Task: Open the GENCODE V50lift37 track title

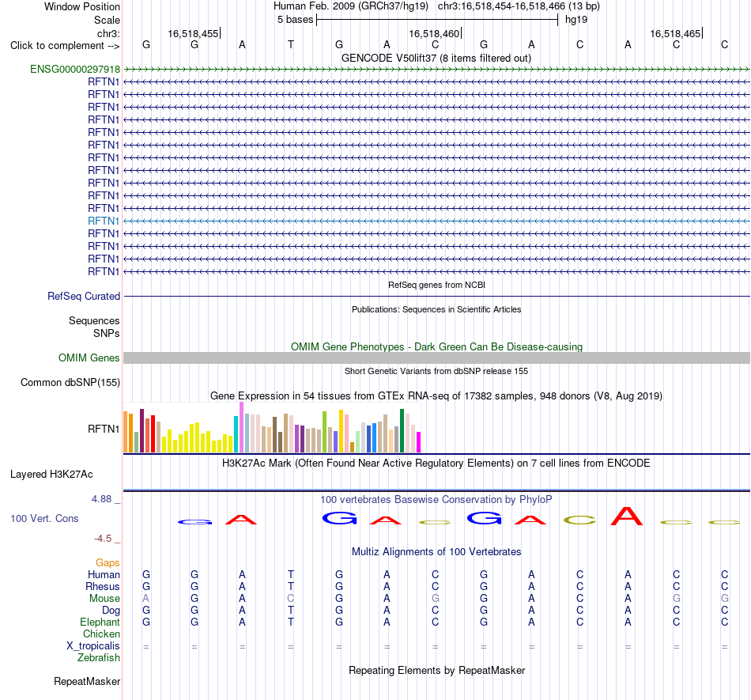Action: pos(436,58)
